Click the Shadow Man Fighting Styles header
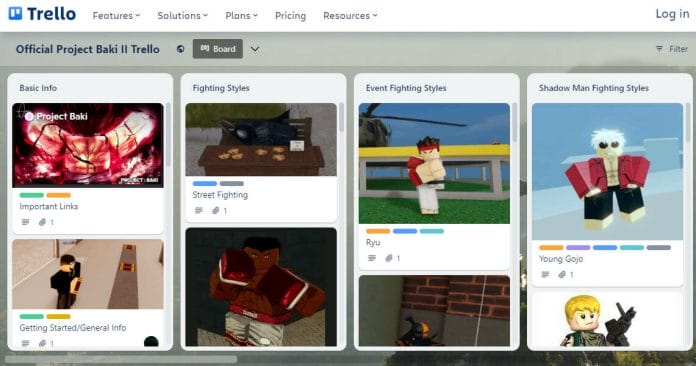Image resolution: width=696 pixels, height=366 pixels. click(x=593, y=88)
